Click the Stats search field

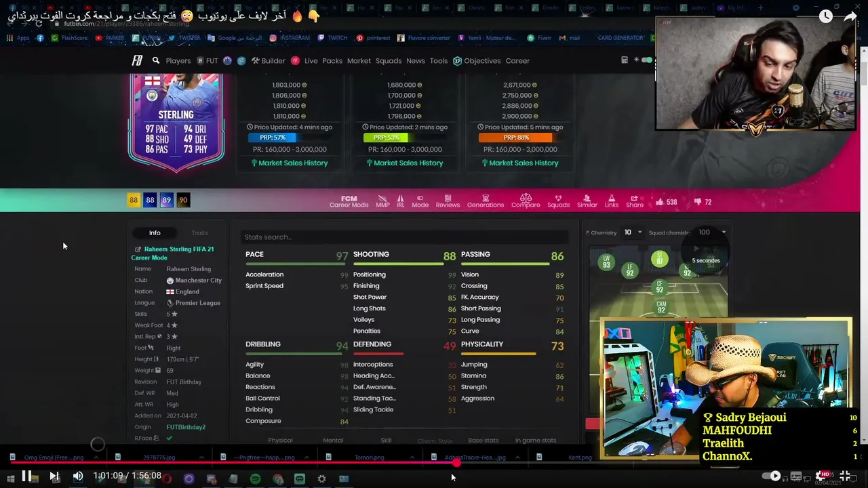(405, 237)
